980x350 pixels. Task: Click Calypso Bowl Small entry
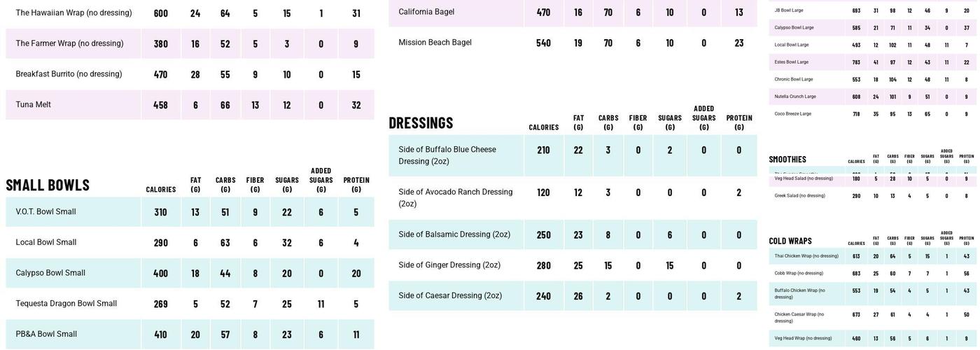(x=50, y=273)
